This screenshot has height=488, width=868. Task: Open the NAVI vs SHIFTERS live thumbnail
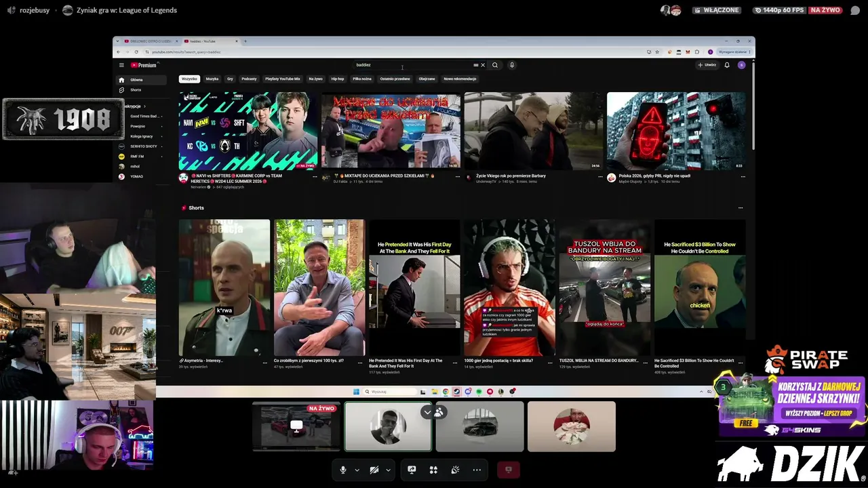248,131
